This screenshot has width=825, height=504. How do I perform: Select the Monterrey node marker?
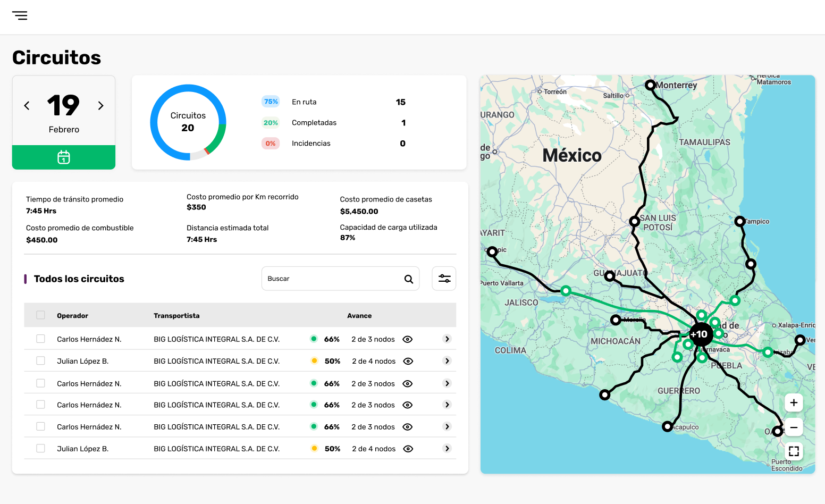650,85
